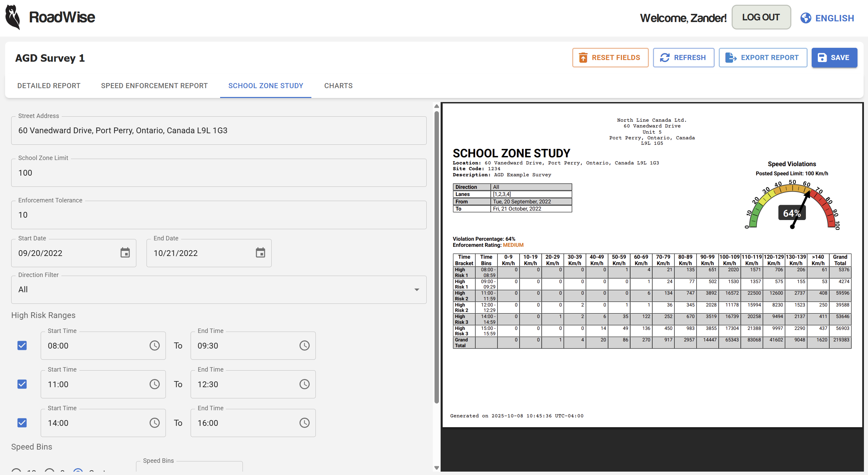The height and width of the screenshot is (475, 868).
Task: Click clock icon for 16:00 end time
Action: [304, 423]
